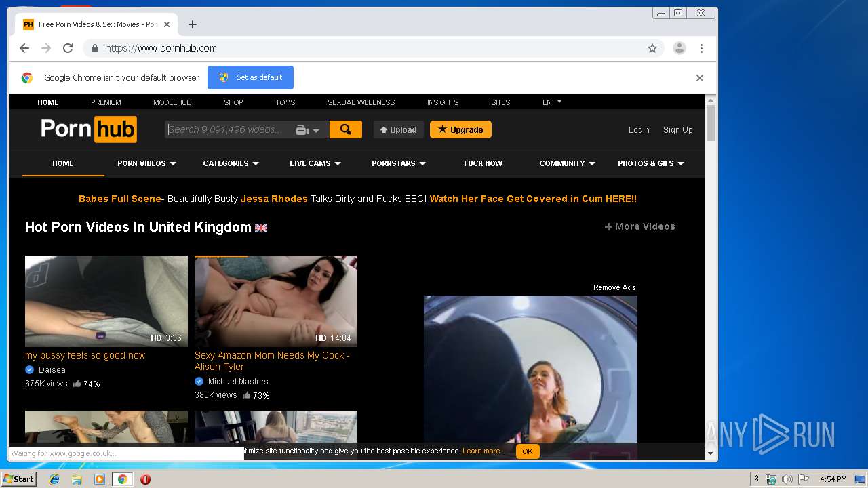The image size is (868, 488).
Task: Dismiss the default browser infobar
Action: point(699,78)
